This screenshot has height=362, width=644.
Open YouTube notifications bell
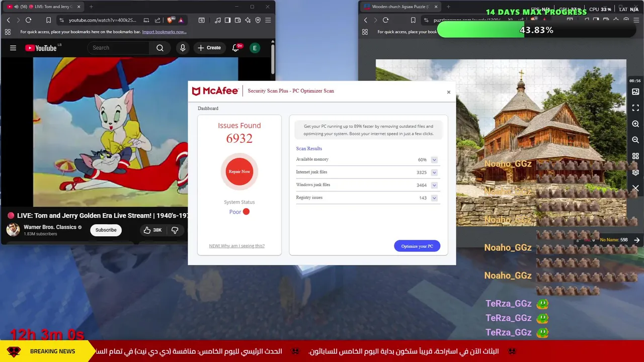pyautogui.click(x=236, y=48)
